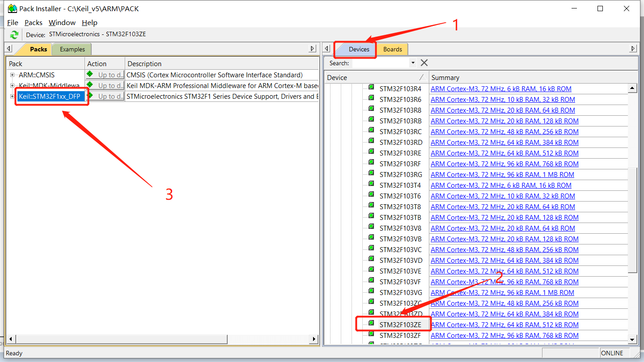Click the Packs pane horizontal scrollbar thumb
644x362 pixels.
point(121,339)
